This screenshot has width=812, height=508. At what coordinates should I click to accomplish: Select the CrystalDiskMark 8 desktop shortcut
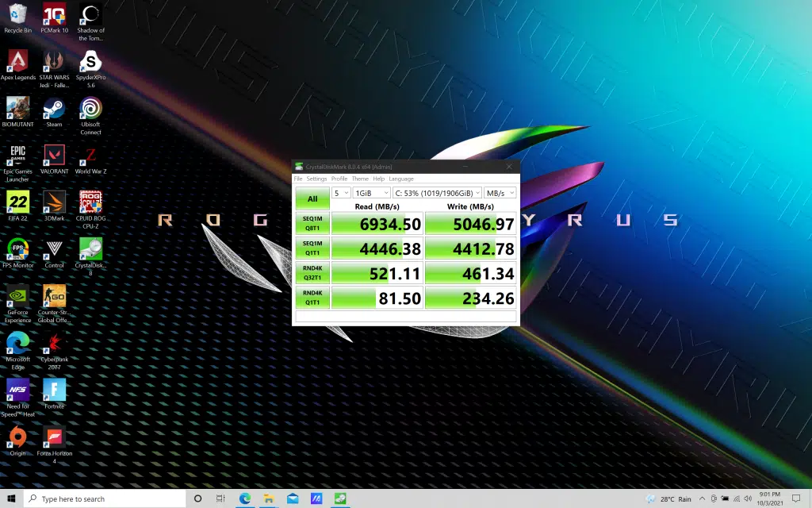tap(90, 257)
